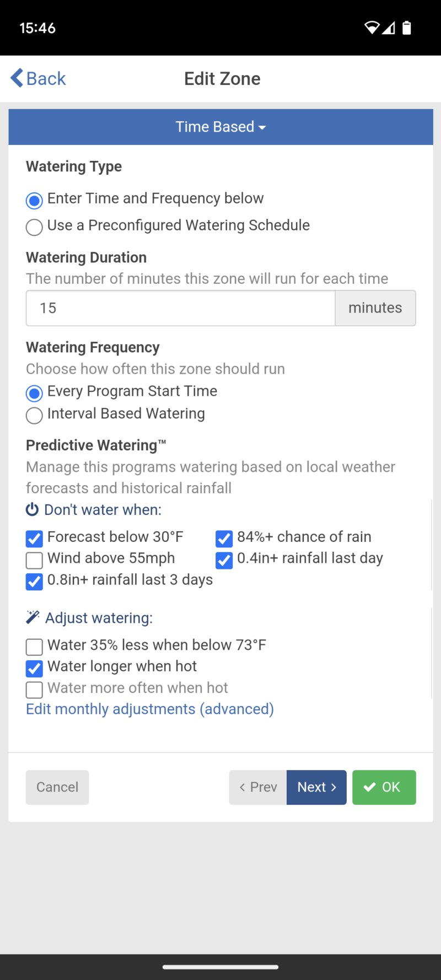Click the left chevron on Prev button

241,787
